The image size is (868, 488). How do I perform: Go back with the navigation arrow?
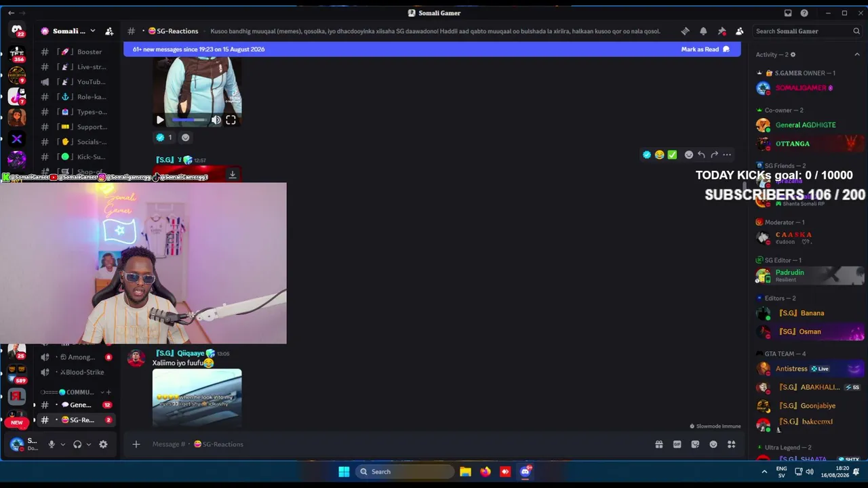coord(11,13)
